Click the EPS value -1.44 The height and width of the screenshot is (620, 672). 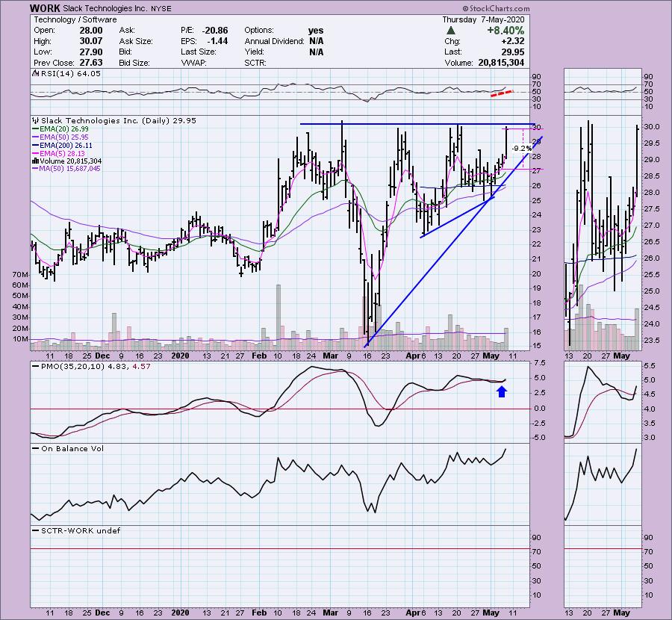click(217, 41)
